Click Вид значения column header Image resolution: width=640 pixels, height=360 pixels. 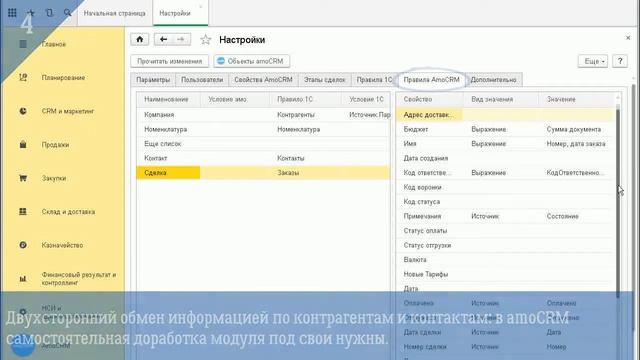click(x=501, y=99)
